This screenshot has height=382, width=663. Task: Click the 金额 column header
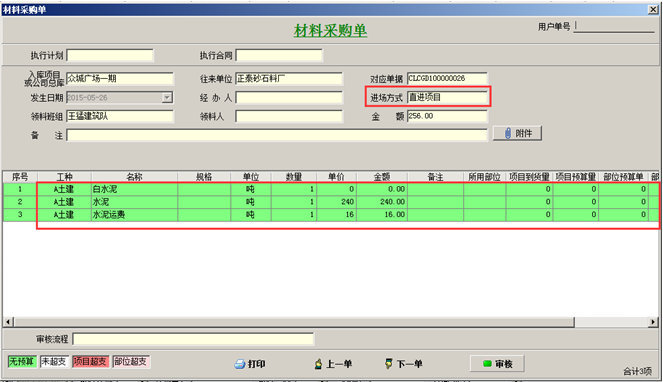pos(382,177)
